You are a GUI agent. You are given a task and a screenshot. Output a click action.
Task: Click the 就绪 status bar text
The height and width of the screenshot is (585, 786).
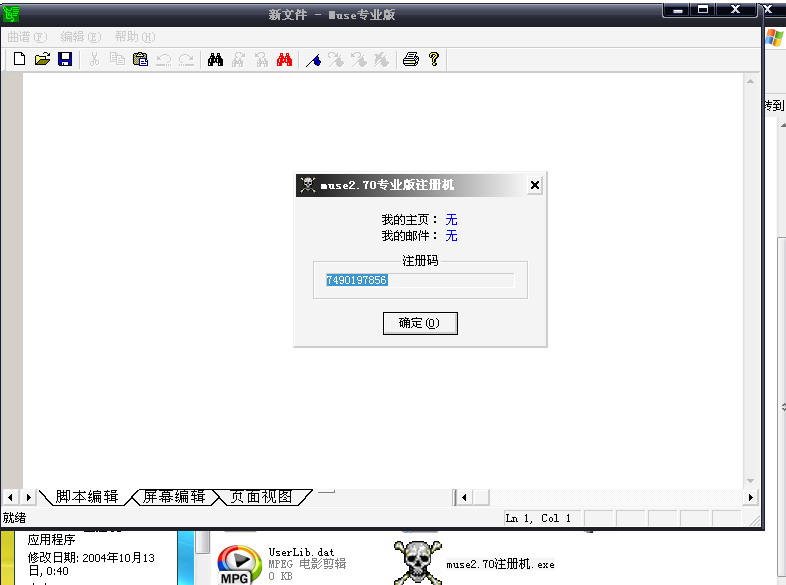[x=15, y=518]
